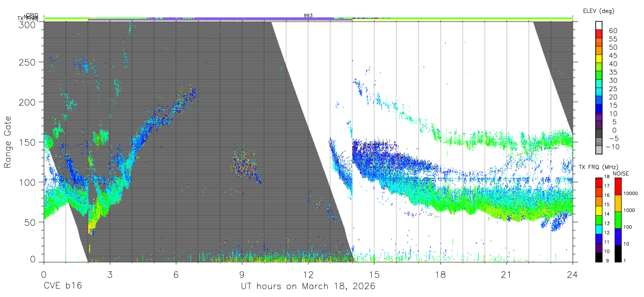
Task: Click the 30 label on ELEV scale
Action: tap(613, 81)
